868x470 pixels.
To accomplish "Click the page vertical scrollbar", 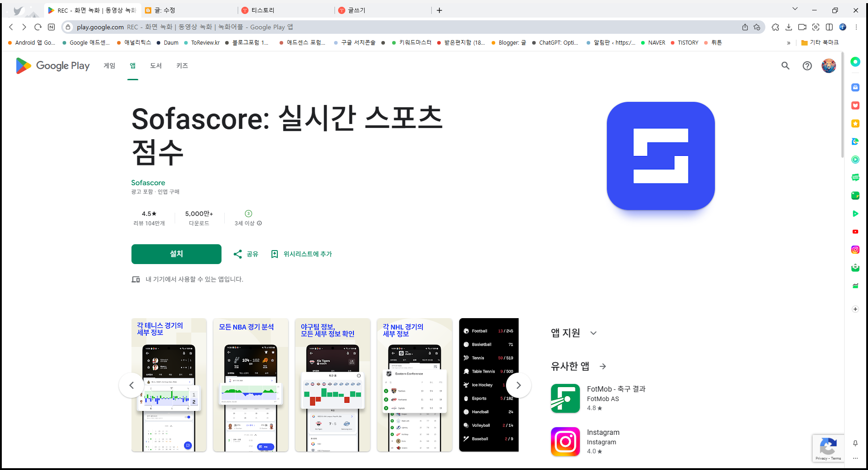I will click(842, 106).
